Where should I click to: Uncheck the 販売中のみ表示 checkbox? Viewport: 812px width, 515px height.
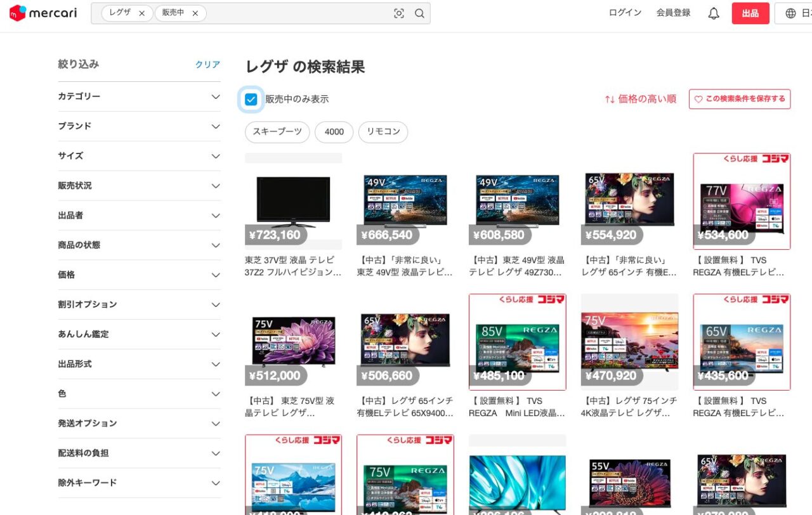[251, 100]
